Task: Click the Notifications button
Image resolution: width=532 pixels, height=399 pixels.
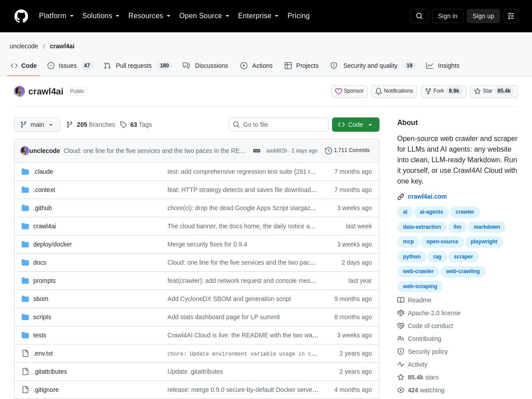Action: pyautogui.click(x=394, y=91)
